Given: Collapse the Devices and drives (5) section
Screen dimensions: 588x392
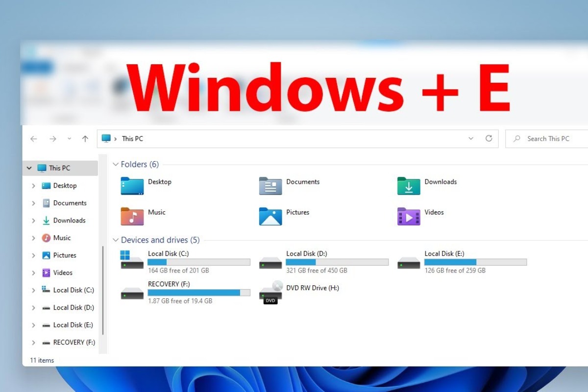Looking at the screenshot, I should 116,240.
